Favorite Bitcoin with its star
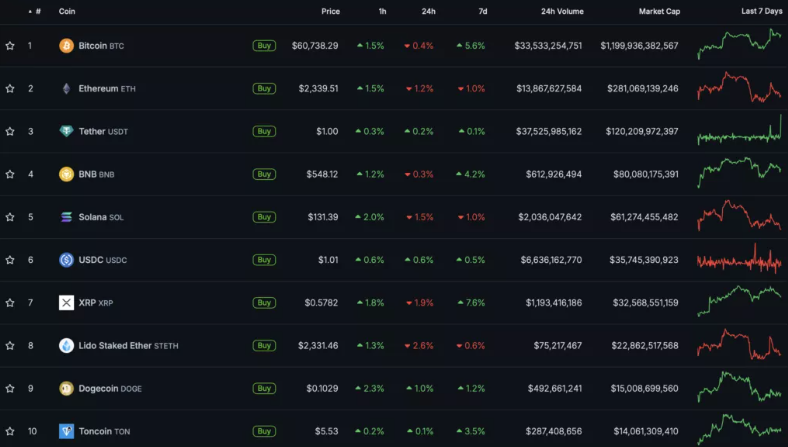This screenshot has height=447, width=788. click(x=10, y=46)
